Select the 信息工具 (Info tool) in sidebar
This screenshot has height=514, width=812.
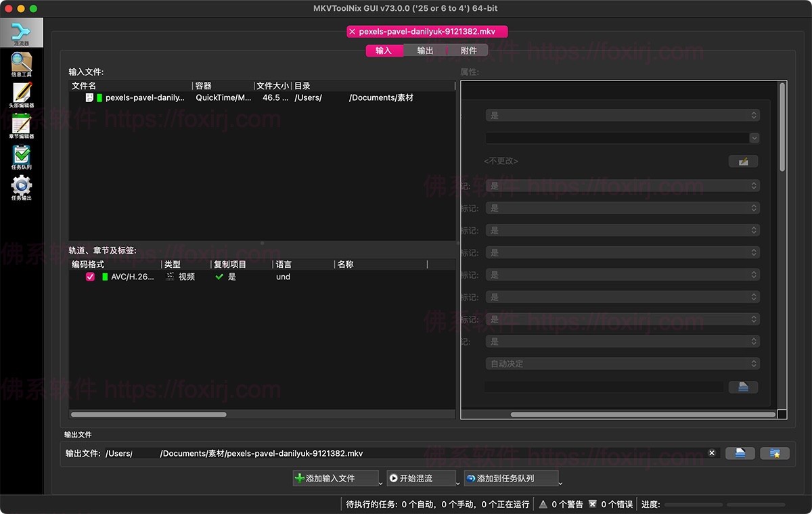coord(22,63)
